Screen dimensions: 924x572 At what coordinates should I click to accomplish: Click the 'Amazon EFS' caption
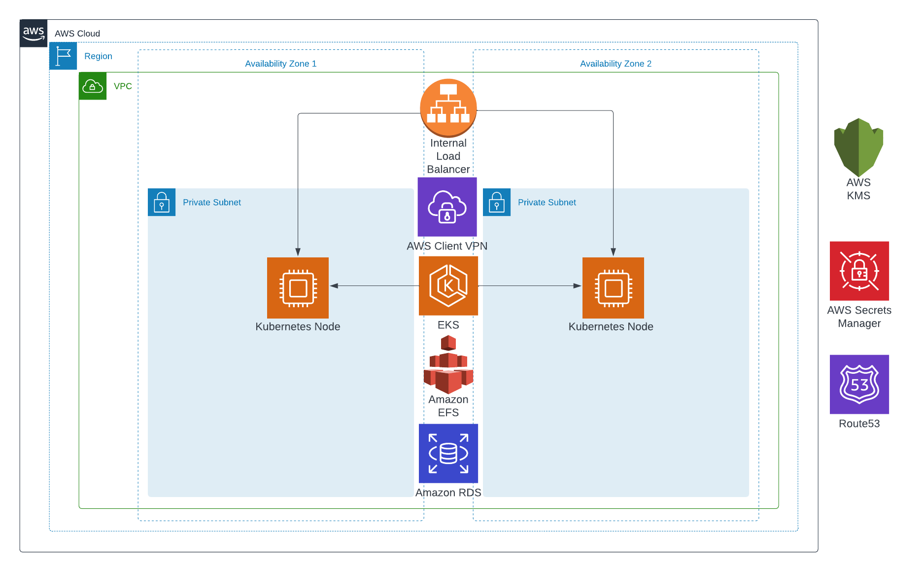[448, 406]
